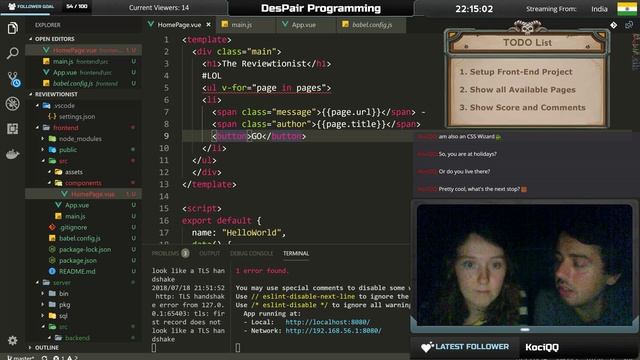Open the Debug Console panel tab
This screenshot has width=640, height=360.
(x=251, y=253)
